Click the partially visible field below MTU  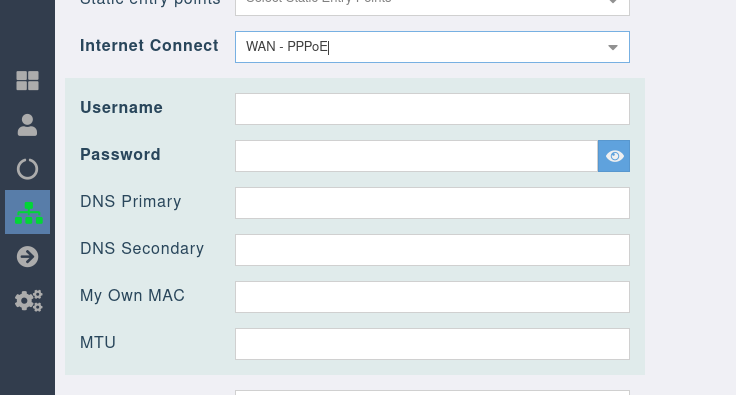(432, 393)
